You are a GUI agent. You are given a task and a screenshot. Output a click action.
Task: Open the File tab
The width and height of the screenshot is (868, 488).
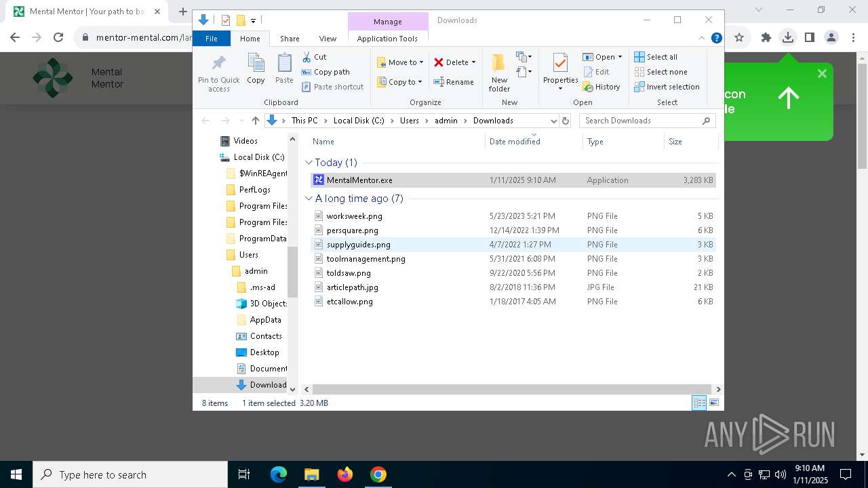coord(212,39)
